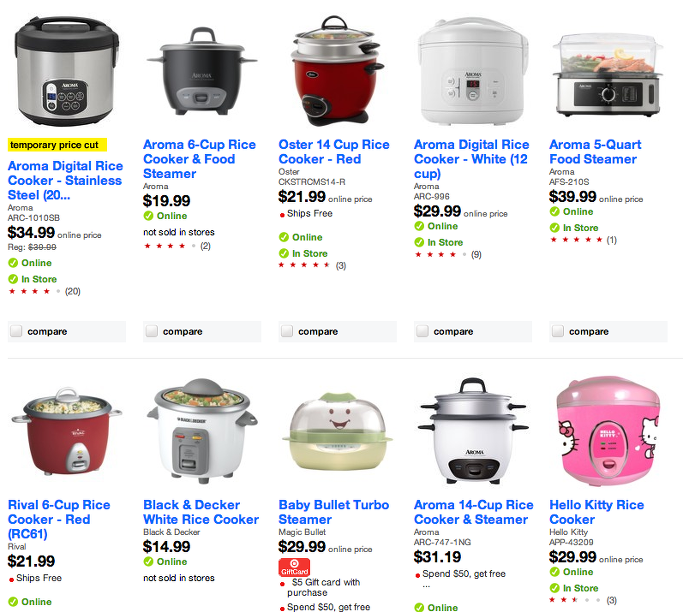683x612 pixels.
Task: Open Aroma 5-Quart Food Steamer product link
Action: pyautogui.click(x=595, y=152)
